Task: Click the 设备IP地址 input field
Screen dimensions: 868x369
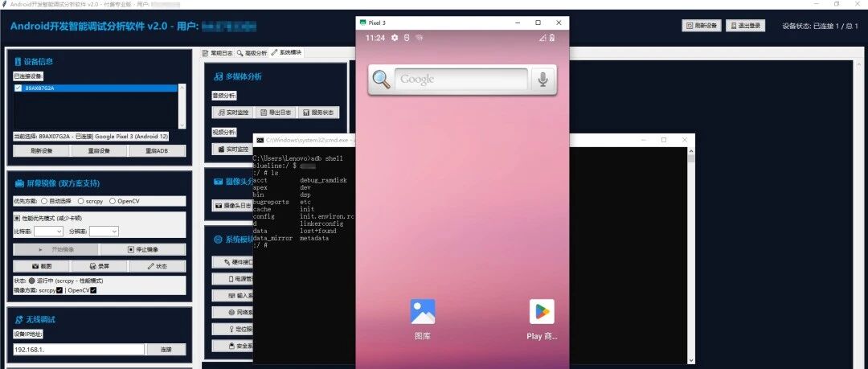Action: click(79, 350)
